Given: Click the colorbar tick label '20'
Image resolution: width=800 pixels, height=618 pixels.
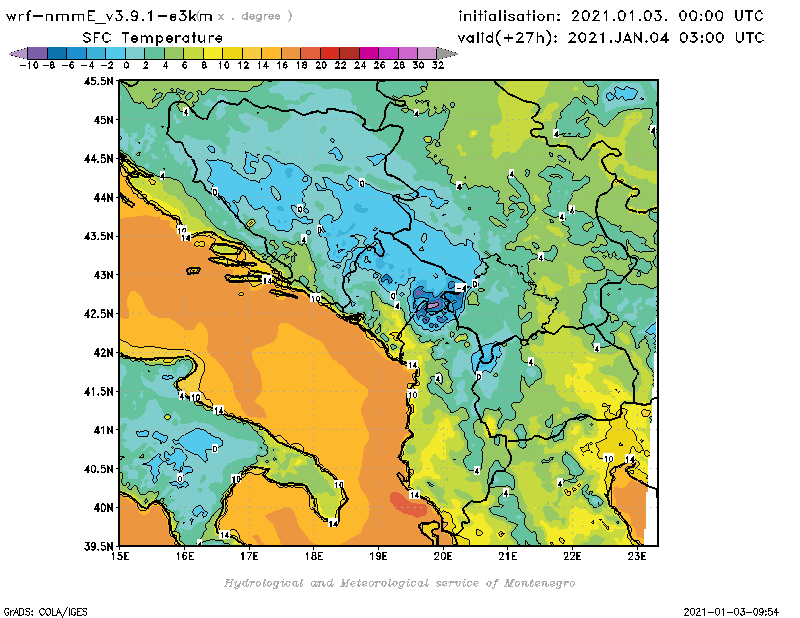Looking at the screenshot, I should click(321, 65).
